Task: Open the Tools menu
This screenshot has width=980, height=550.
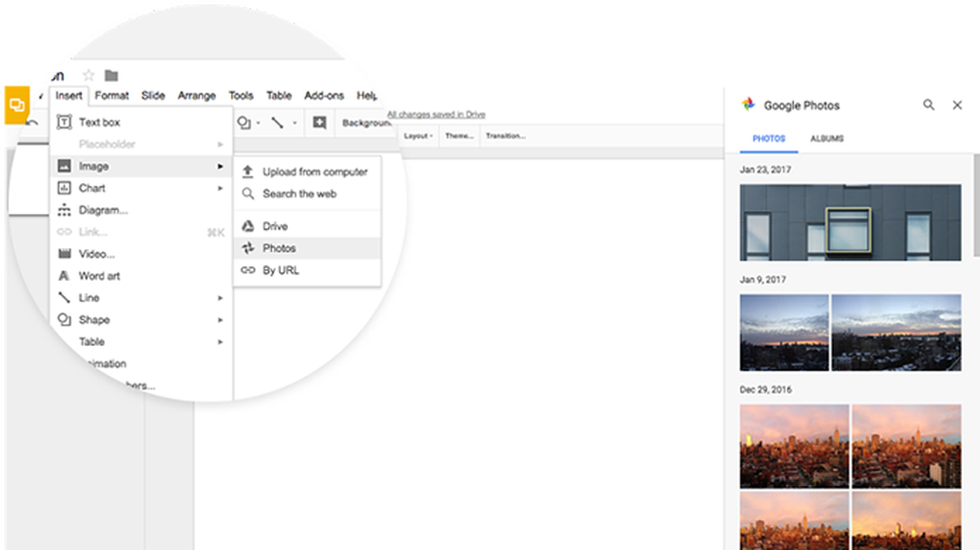Action: [241, 96]
